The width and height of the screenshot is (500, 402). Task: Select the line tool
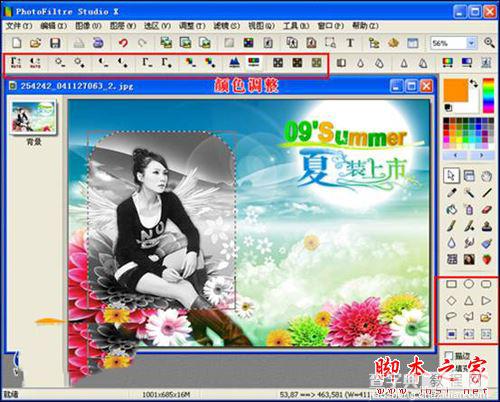(x=487, y=192)
